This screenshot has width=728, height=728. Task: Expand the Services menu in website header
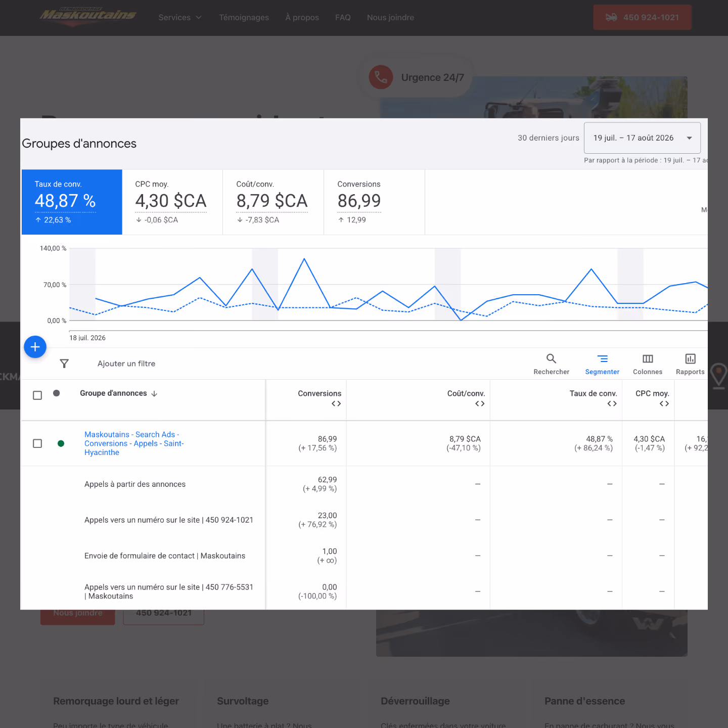(180, 17)
